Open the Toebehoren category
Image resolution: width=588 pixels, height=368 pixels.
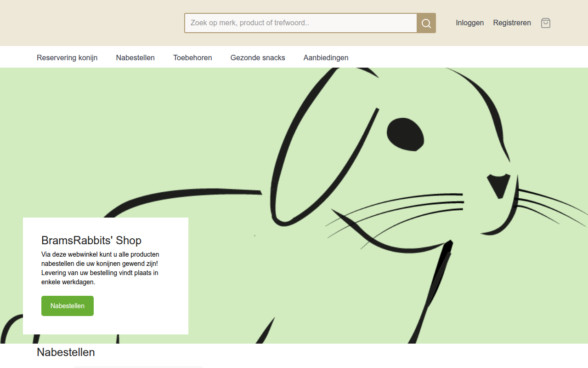pyautogui.click(x=192, y=58)
